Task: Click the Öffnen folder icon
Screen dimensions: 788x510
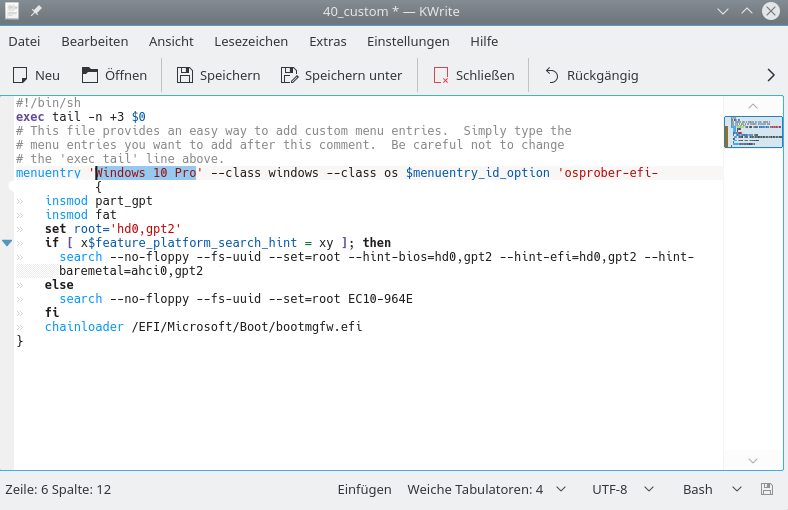Action: [x=90, y=75]
